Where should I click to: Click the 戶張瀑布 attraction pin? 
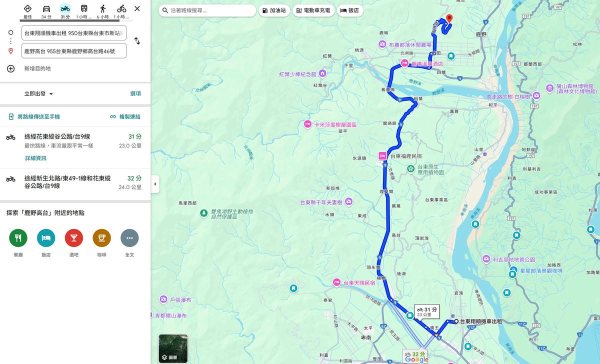[x=163, y=299]
